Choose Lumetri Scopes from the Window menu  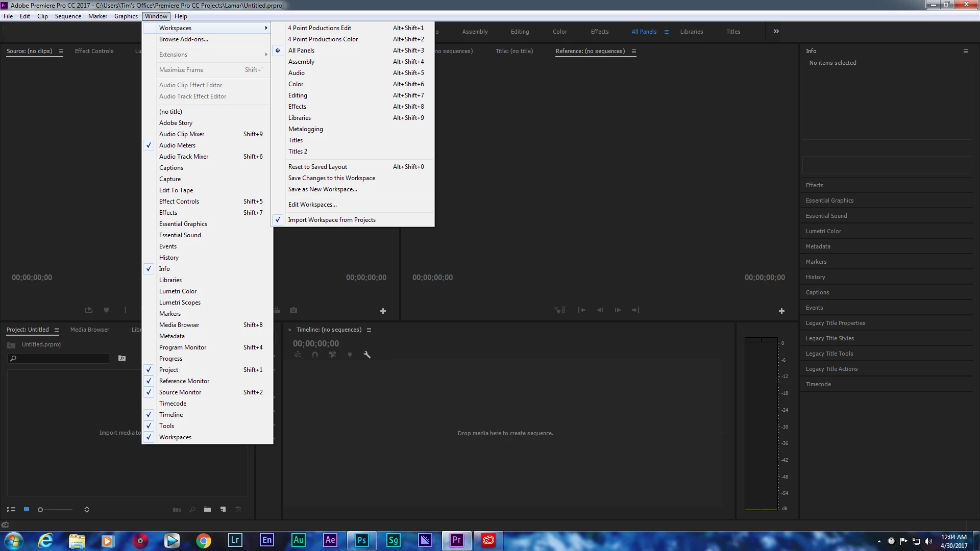[180, 303]
